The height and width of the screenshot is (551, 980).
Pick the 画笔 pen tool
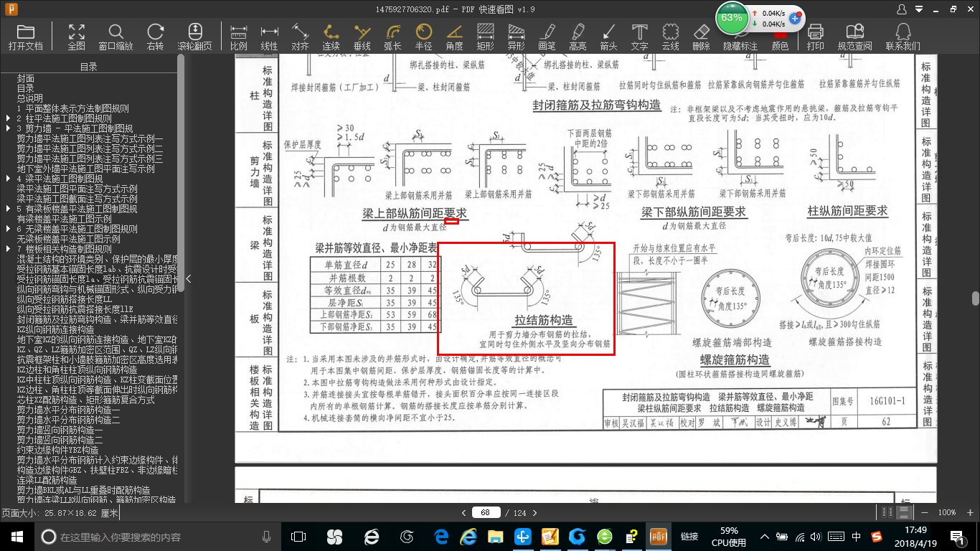click(547, 37)
